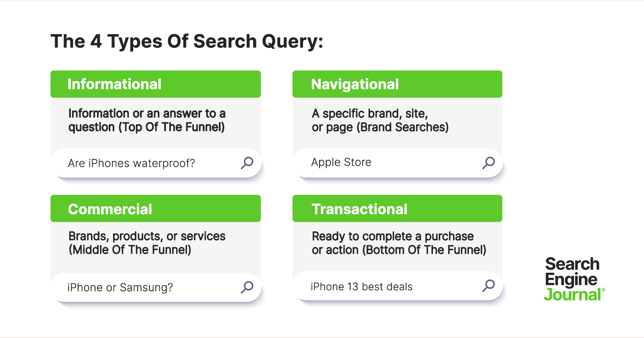Focus the "iPhone or Samsung?" search box
644x338 pixels.
coord(145,287)
